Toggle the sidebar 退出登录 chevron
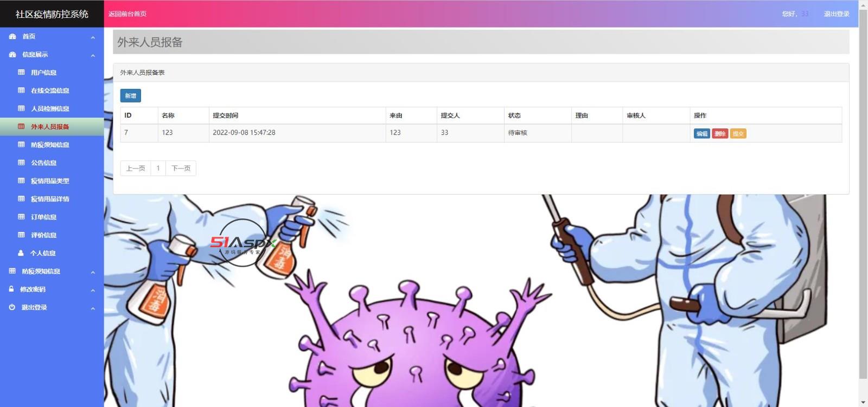Image resolution: width=868 pixels, height=407 pixels. point(93,308)
